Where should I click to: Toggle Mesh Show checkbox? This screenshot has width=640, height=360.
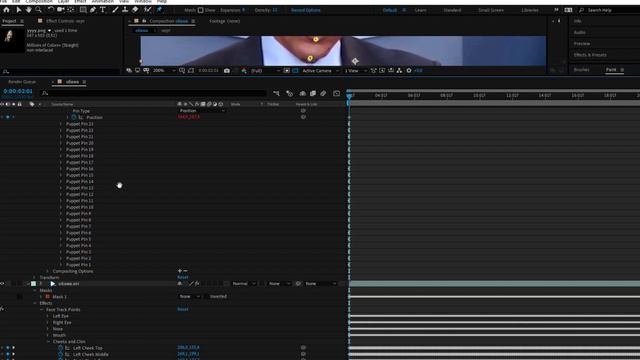200,10
